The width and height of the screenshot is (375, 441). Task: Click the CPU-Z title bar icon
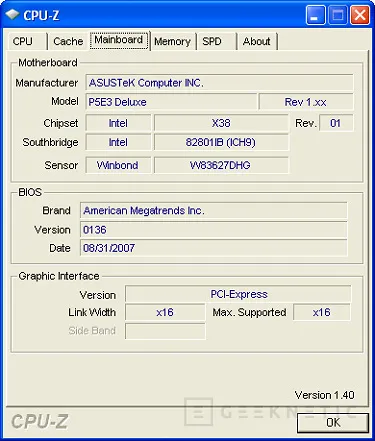(x=12, y=15)
